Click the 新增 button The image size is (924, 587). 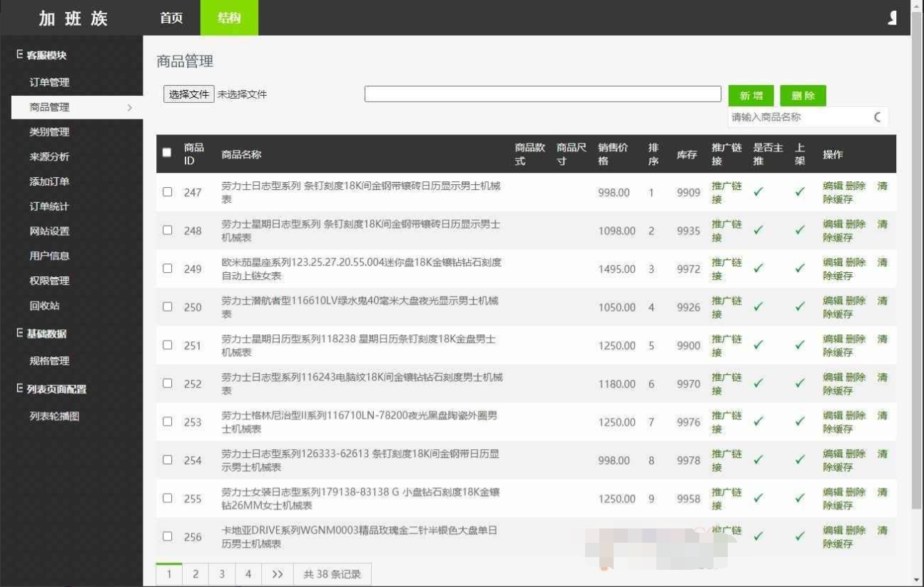coord(751,95)
